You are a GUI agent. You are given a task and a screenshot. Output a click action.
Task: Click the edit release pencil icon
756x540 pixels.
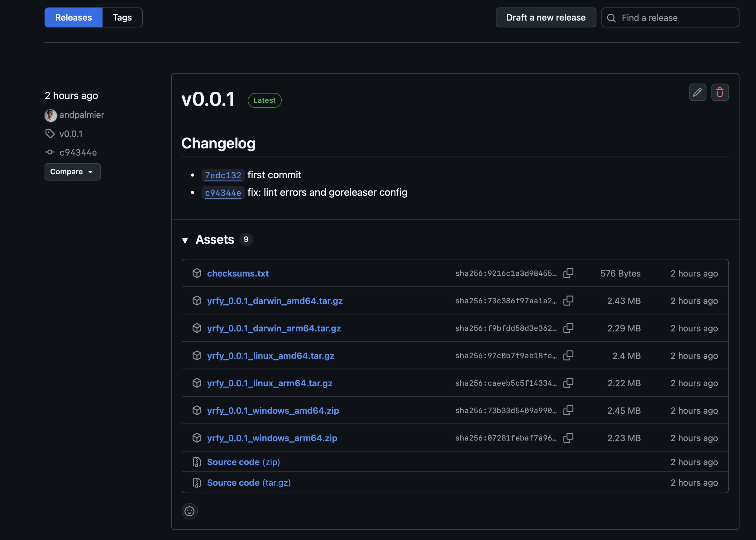697,92
